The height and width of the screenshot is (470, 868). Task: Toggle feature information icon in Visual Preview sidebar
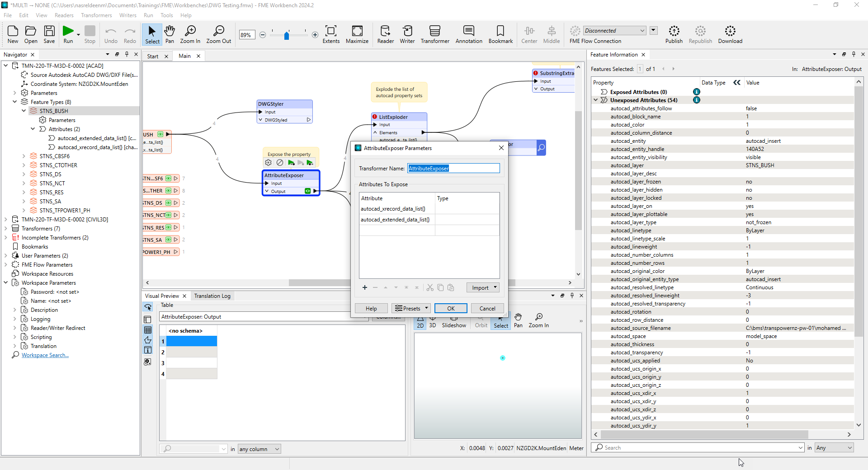pyautogui.click(x=148, y=350)
